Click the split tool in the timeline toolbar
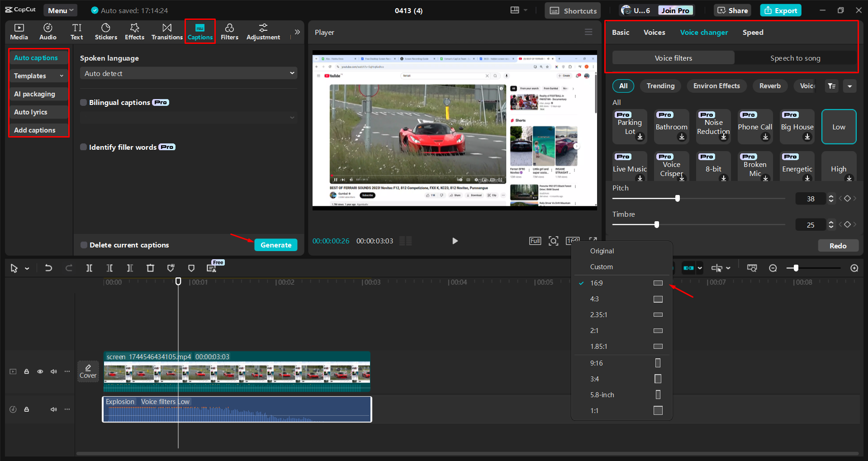 point(89,268)
